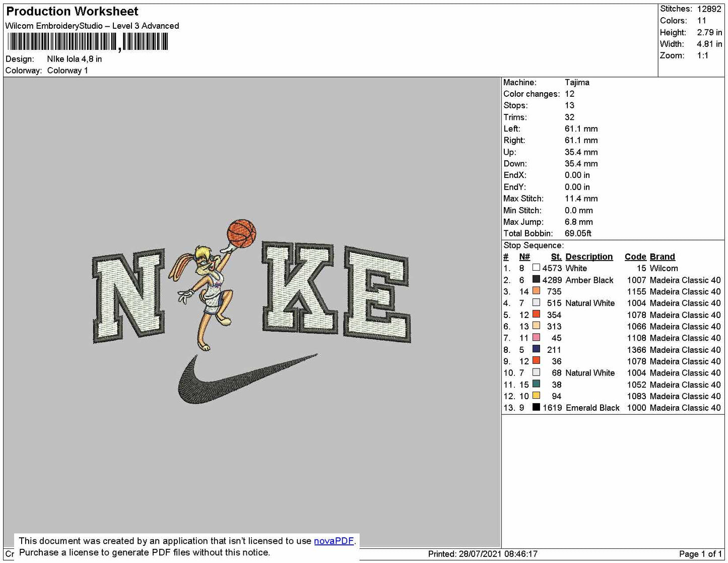The height and width of the screenshot is (563, 728).
Task: Select the design name "NIke lola 4,8 in"
Action: 75,59
